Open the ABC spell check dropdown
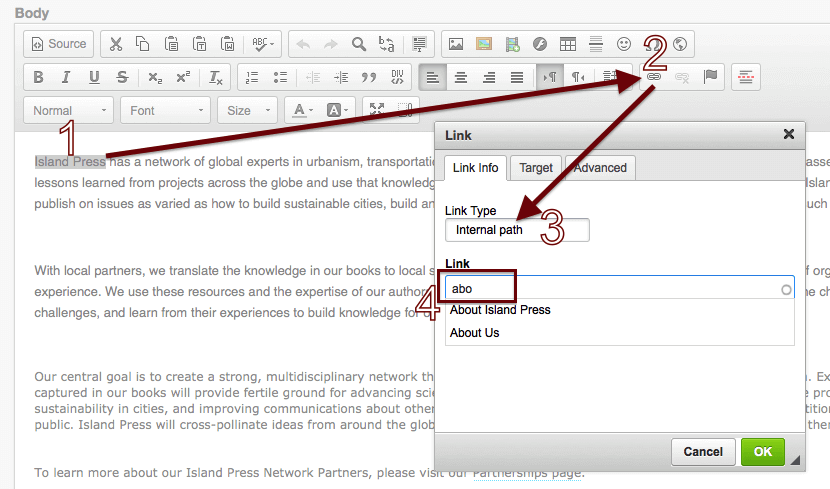This screenshot has width=830, height=489. pos(263,44)
